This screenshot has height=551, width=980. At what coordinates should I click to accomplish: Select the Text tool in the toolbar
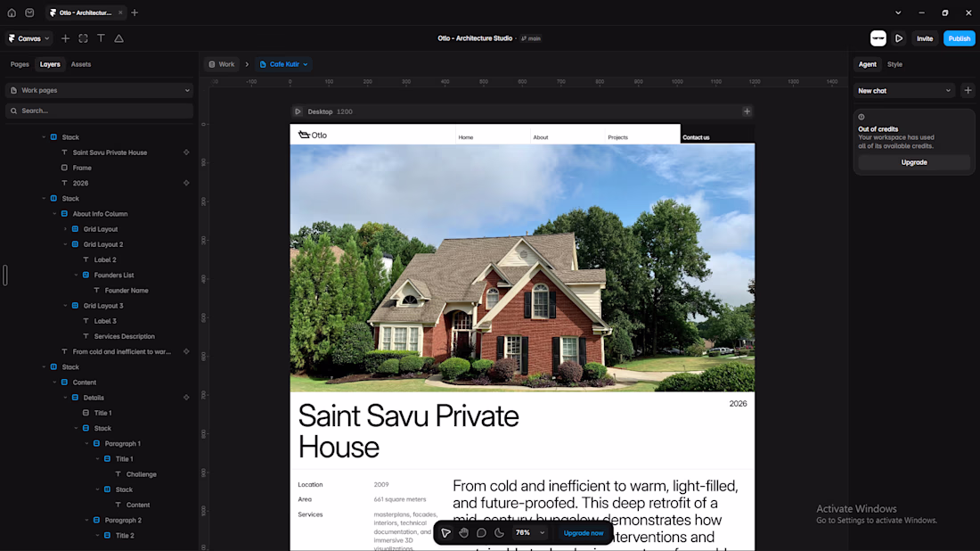pos(101,38)
